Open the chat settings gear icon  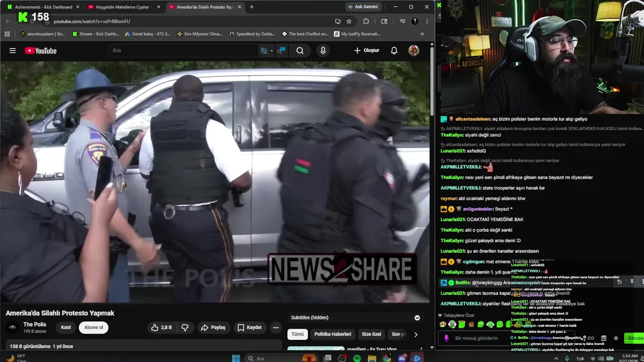(616, 338)
